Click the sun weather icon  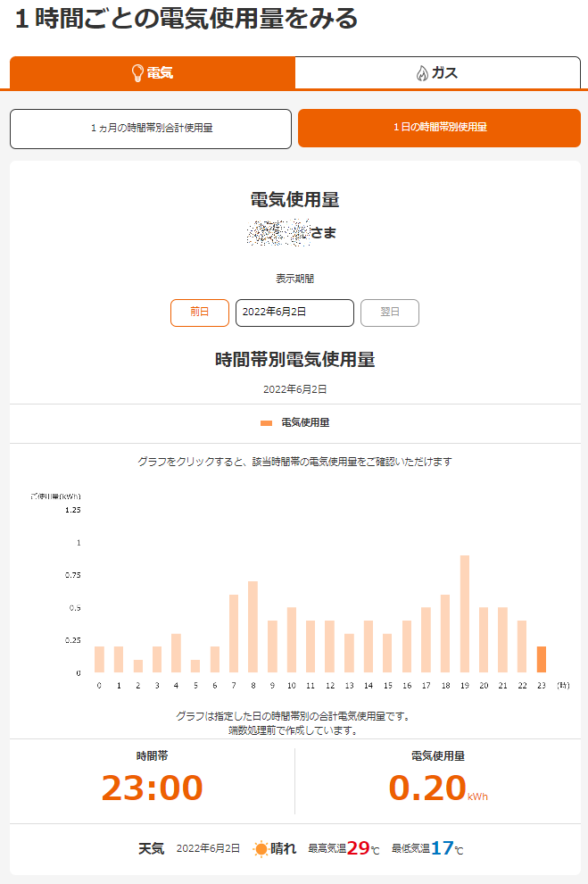click(261, 849)
